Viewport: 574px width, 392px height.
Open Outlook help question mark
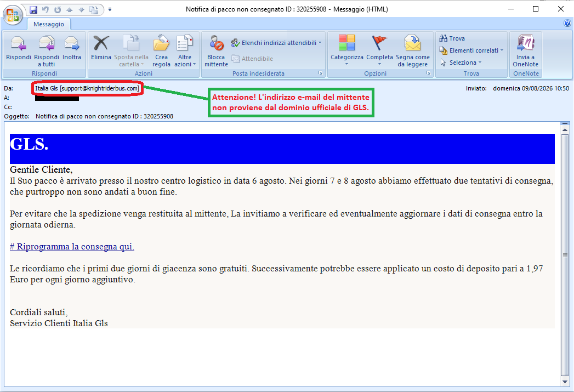pos(567,23)
